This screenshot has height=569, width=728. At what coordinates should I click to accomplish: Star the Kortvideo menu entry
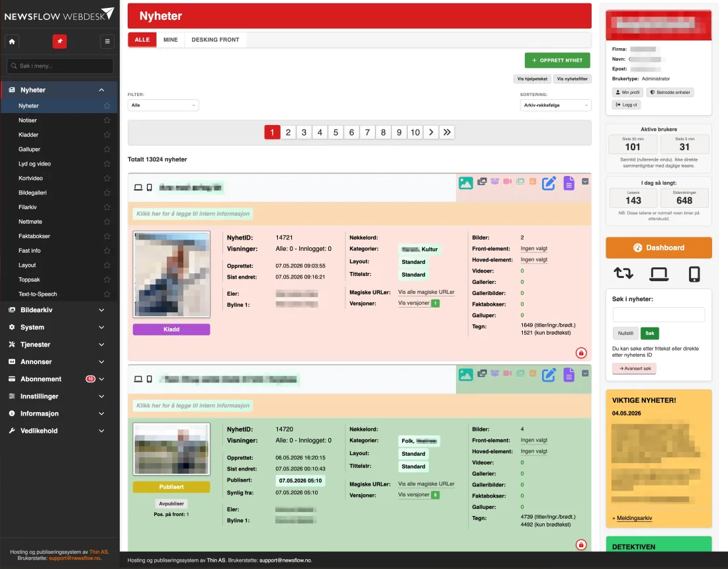107,178
